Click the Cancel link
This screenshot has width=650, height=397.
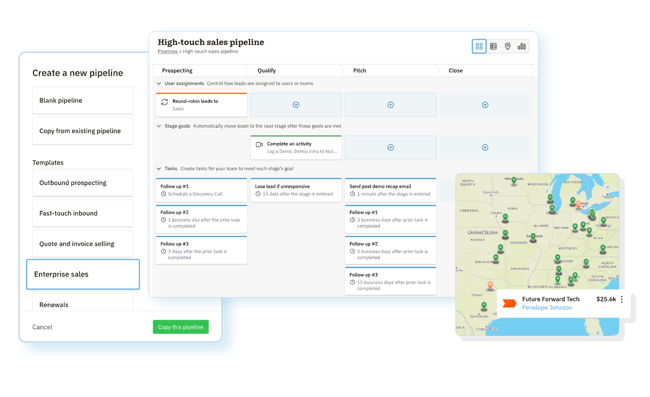(42, 327)
